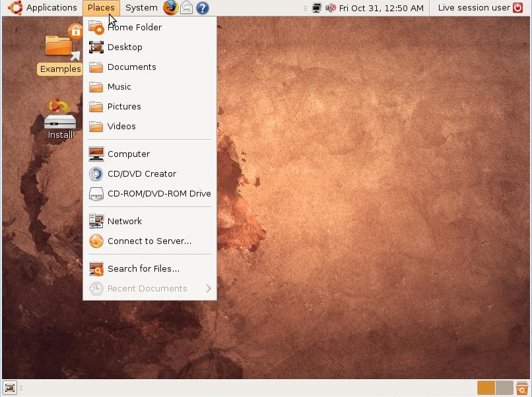532x397 pixels.
Task: Open the Applications menu
Action: (51, 7)
